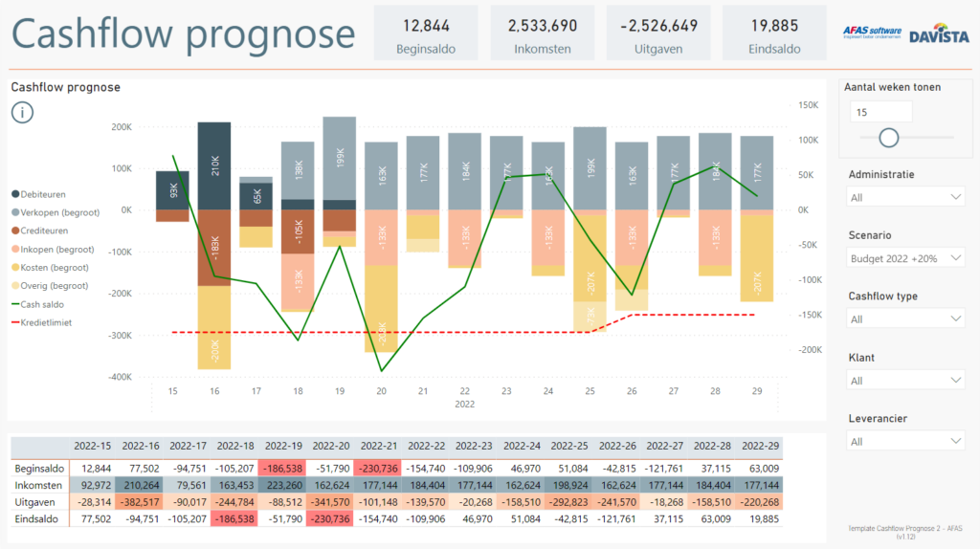Click the AFAS software logo
Image resolution: width=980 pixels, height=549 pixels.
[872, 34]
